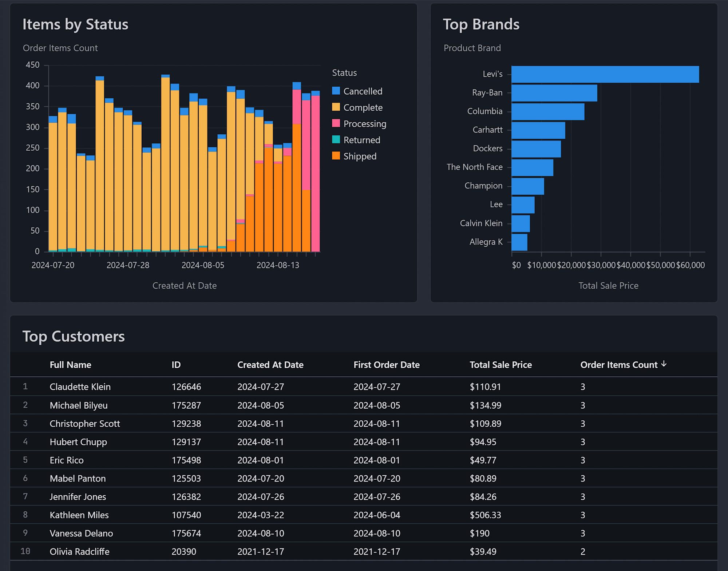Toggle the Processing series legend label

click(365, 124)
